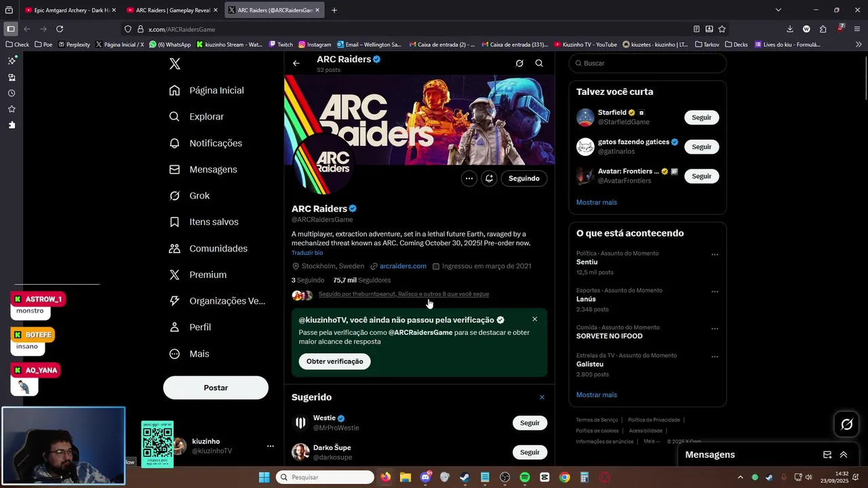The image size is (868, 488).
Task: Open Página Inicial in the sidebar
Action: (206, 90)
